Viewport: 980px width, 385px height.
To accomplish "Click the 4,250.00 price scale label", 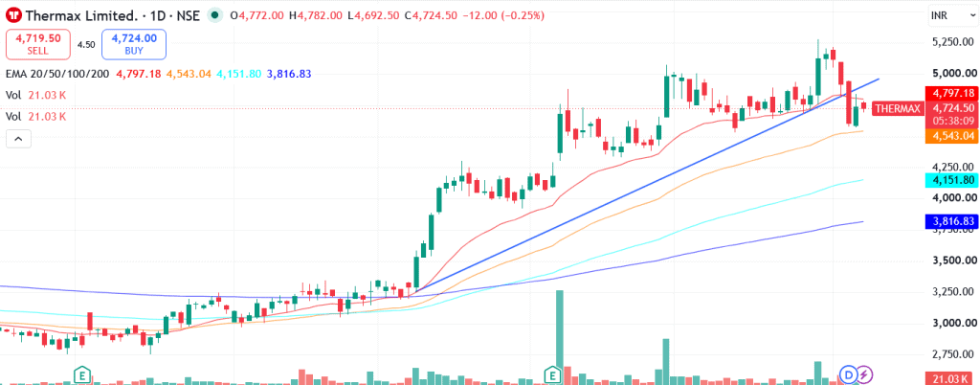I will pos(952,167).
